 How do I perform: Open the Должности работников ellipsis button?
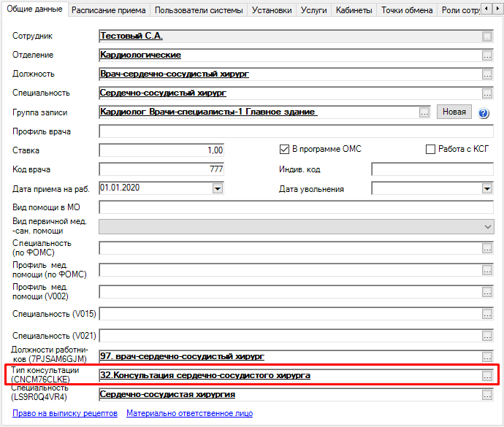point(487,357)
